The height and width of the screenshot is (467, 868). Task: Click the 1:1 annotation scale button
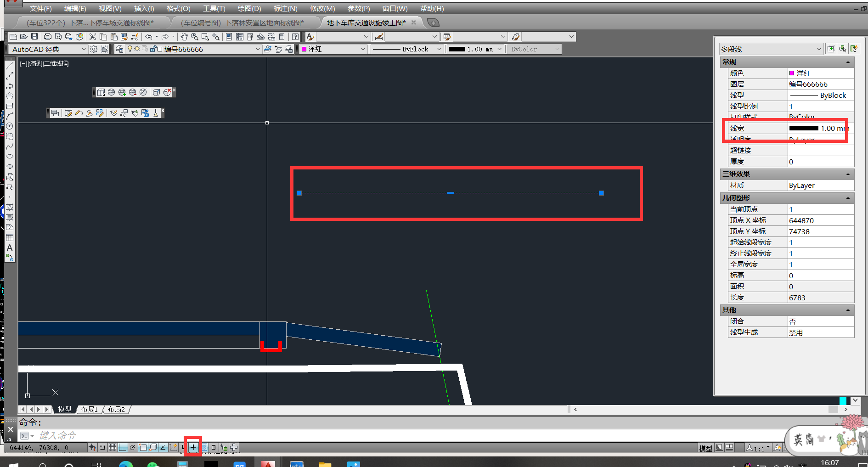[758, 448]
